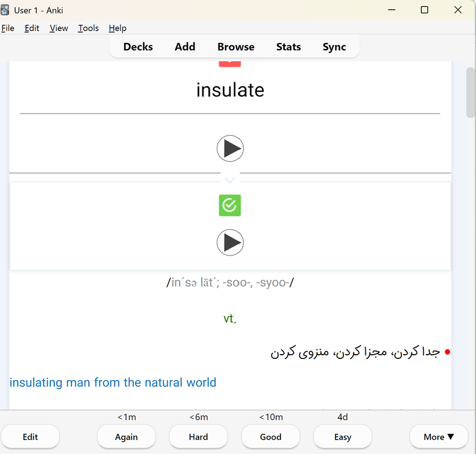Rate the card Hard

(x=198, y=436)
